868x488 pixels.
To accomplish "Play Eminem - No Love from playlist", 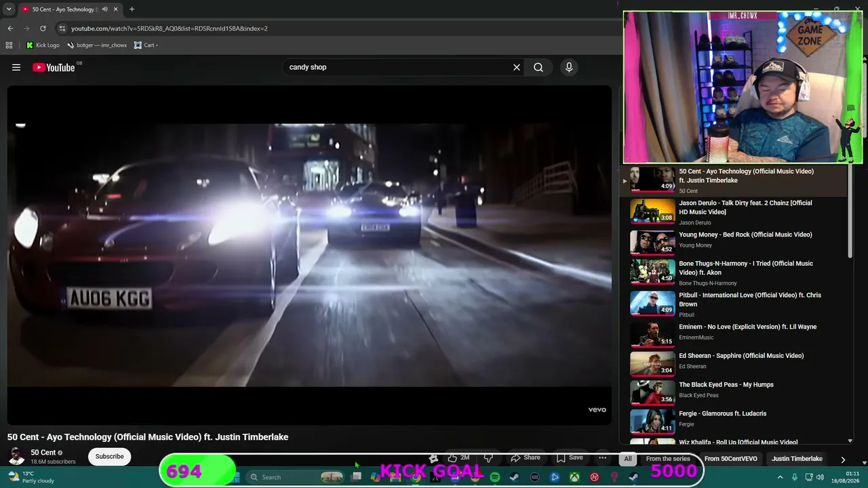I will [734, 333].
